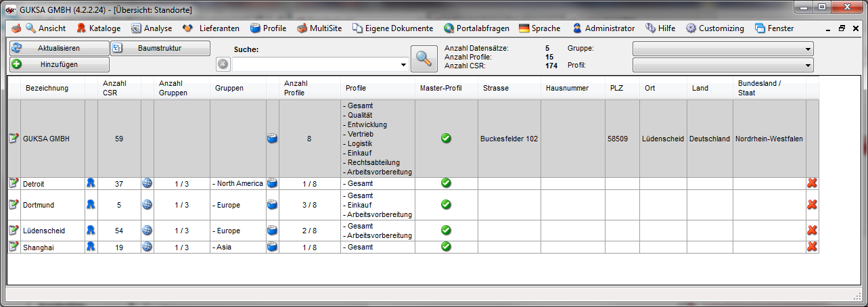Toggle Master-Profil checkmark for GUKSA GMBH
The image size is (868, 307).
tap(446, 139)
